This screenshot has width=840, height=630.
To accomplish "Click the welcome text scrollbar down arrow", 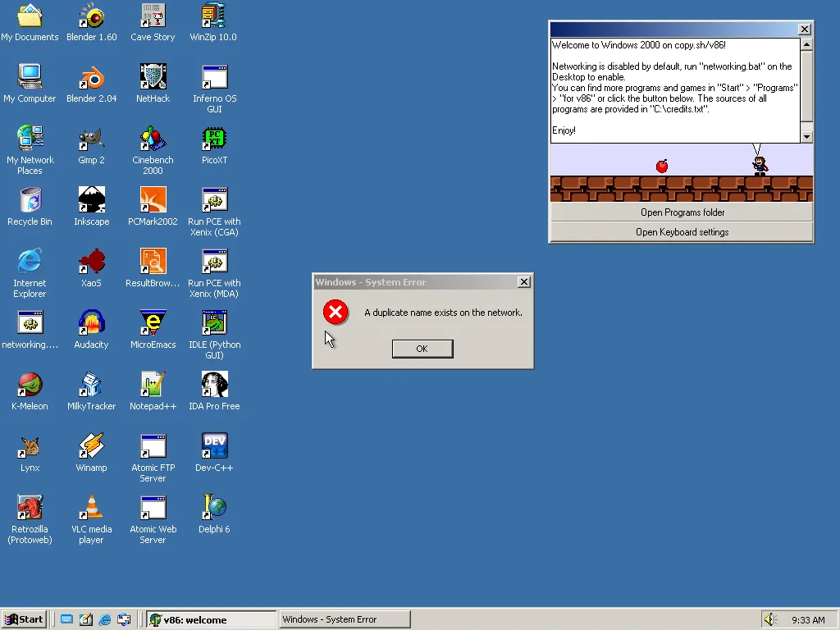I will (x=807, y=137).
